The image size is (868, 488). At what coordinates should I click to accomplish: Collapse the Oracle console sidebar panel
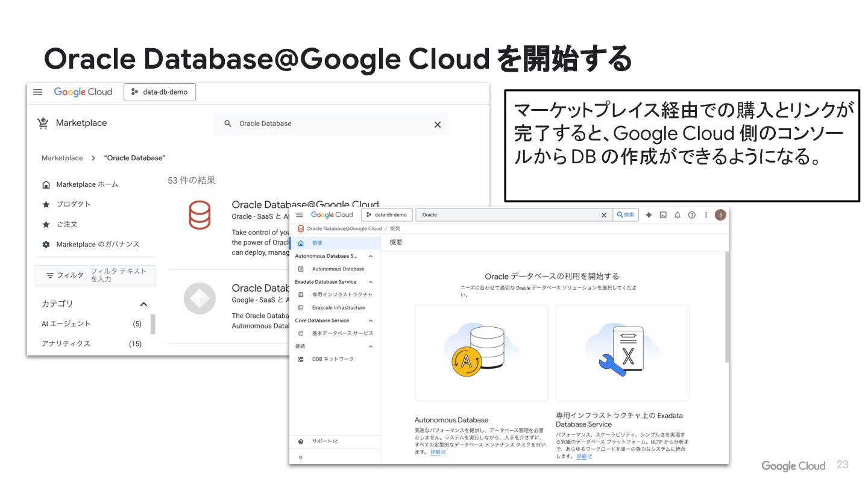pyautogui.click(x=301, y=457)
